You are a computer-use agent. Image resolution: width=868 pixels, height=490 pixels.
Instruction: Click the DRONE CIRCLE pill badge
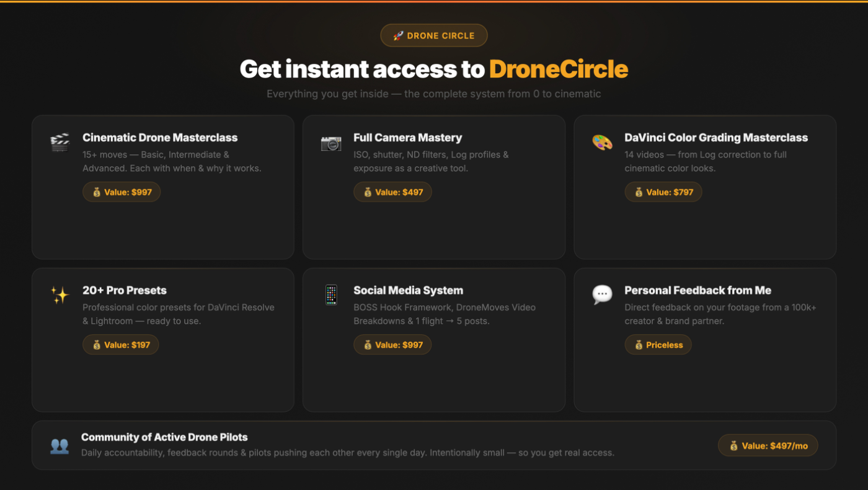point(434,35)
